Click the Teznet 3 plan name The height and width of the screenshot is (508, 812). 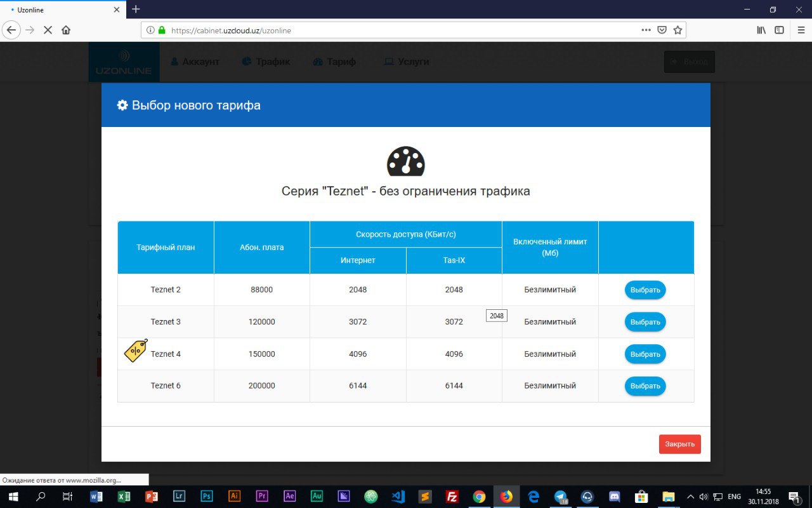click(166, 322)
